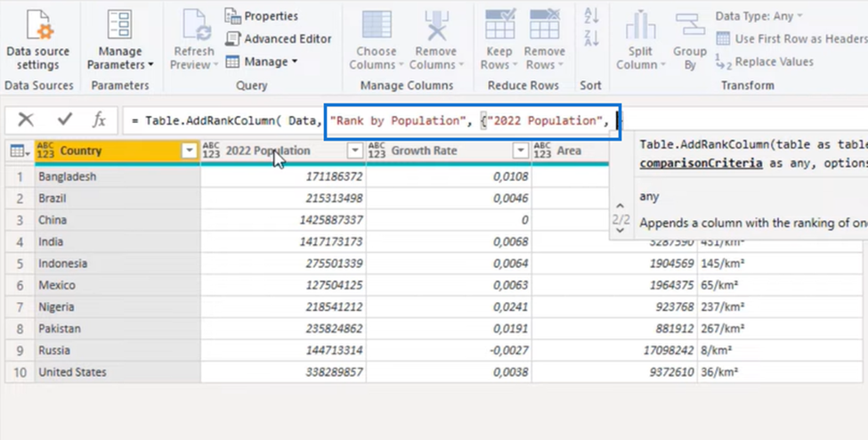Click the Manage query table icon
Viewport: 868px width, 440px height.
(x=232, y=61)
